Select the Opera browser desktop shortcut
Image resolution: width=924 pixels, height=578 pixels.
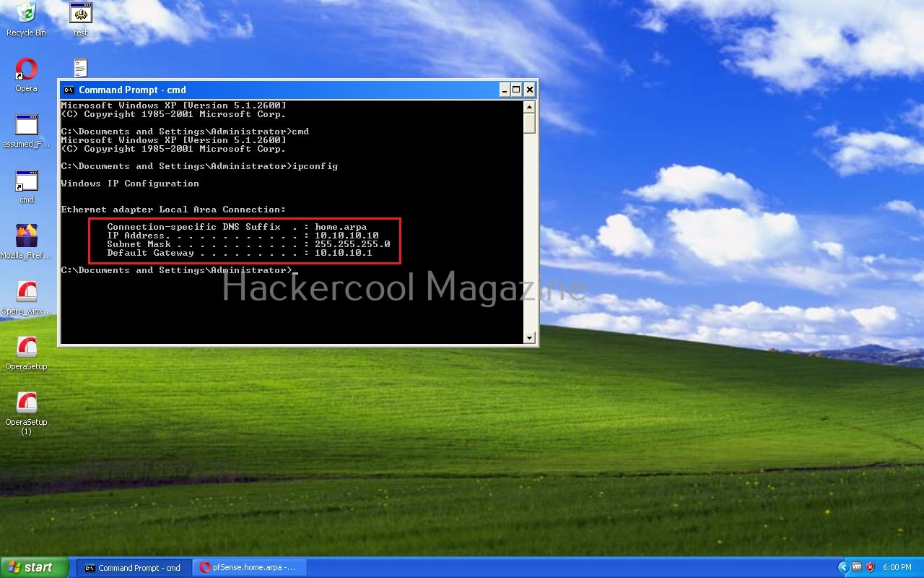point(26,70)
